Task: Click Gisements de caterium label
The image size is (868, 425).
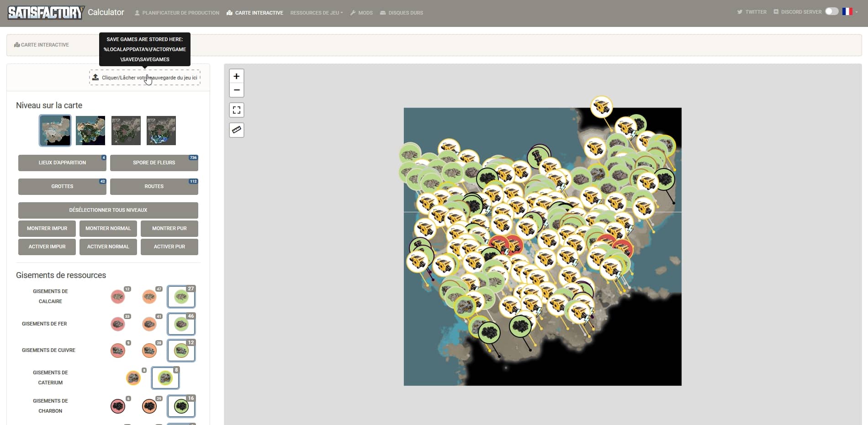Action: click(x=50, y=378)
